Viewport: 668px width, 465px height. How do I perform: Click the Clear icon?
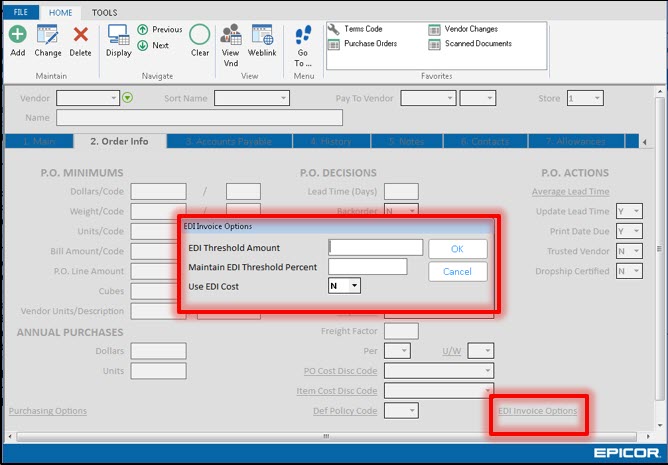click(200, 38)
